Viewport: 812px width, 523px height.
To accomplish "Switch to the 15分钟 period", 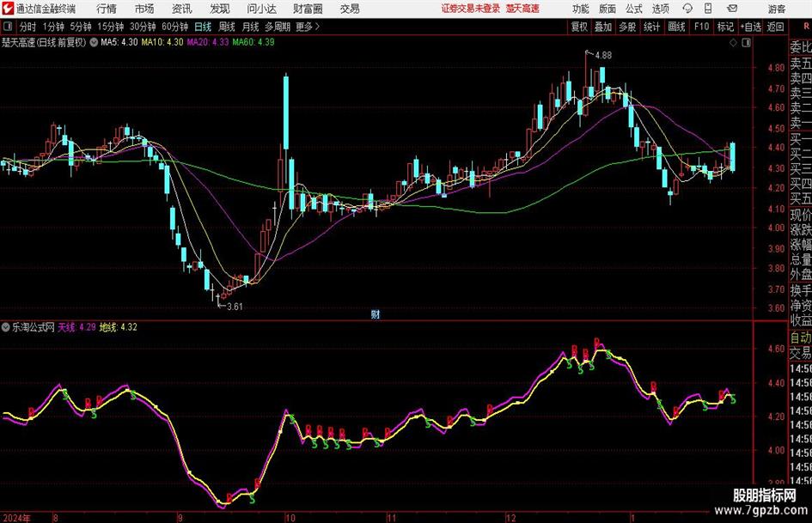I will point(110,27).
